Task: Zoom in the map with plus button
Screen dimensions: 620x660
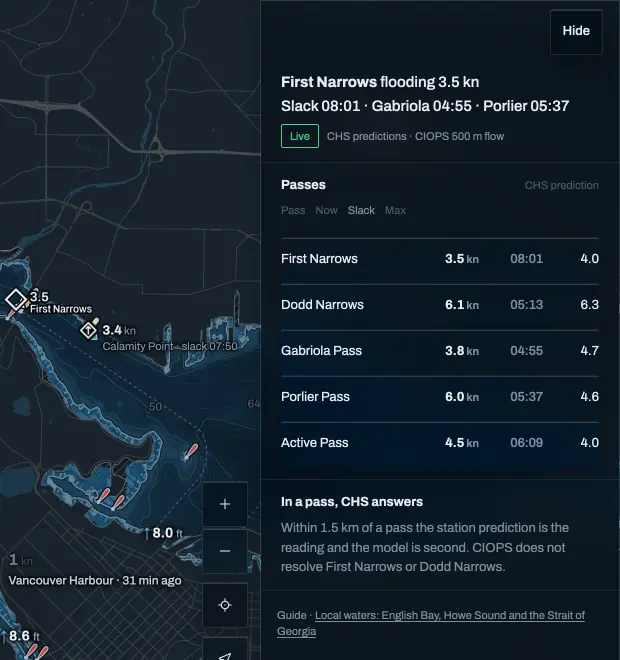Action: tap(225, 504)
